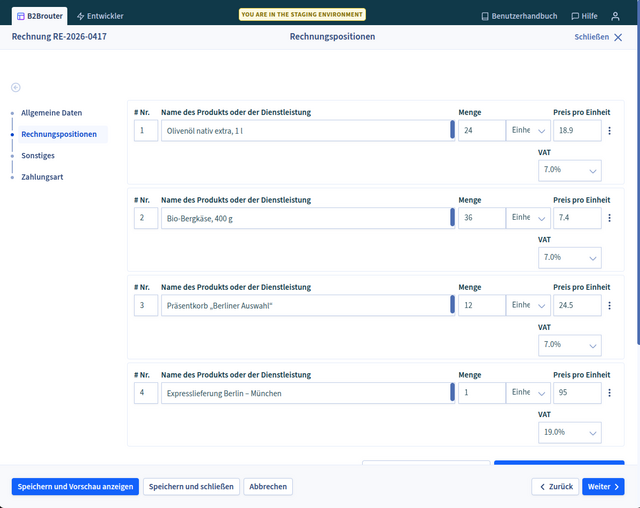Click the Rechnung RE-2026-0417 title
Screen dimensions: 640x508
59,37
